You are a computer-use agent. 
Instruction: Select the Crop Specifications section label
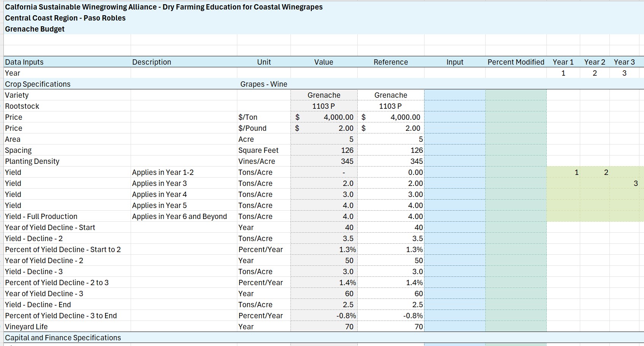pyautogui.click(x=38, y=84)
